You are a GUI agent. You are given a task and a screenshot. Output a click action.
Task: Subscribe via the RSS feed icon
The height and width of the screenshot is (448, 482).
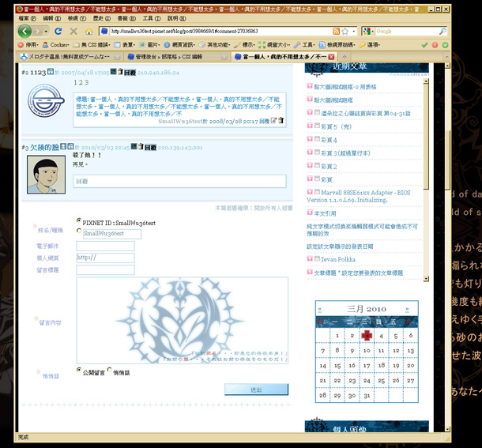[x=337, y=31]
